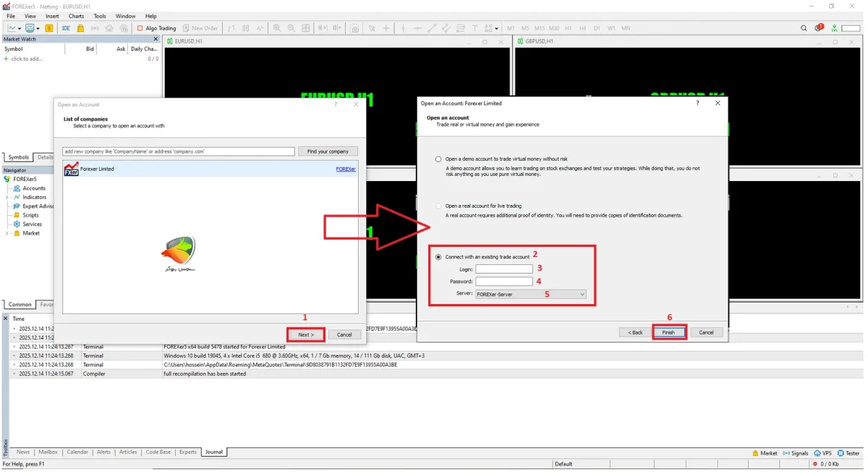Click Cancel in the Forexer Limited account dialog

(707, 332)
